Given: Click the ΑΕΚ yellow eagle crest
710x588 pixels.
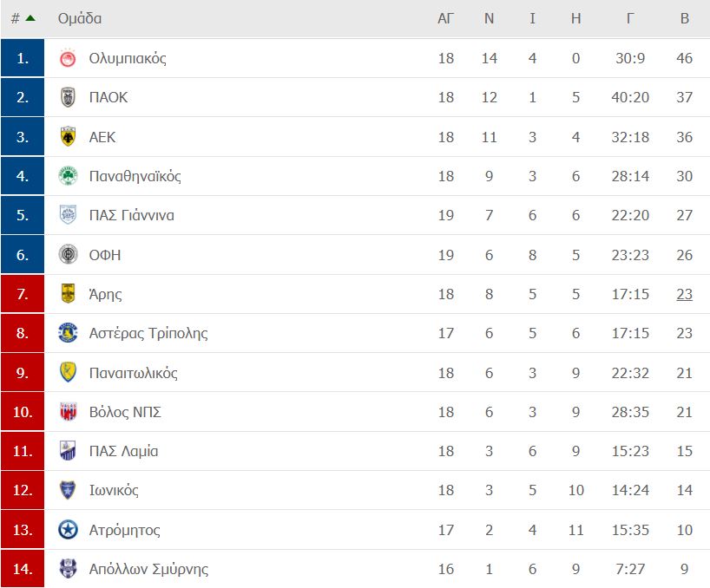Looking at the screenshot, I should [68, 137].
